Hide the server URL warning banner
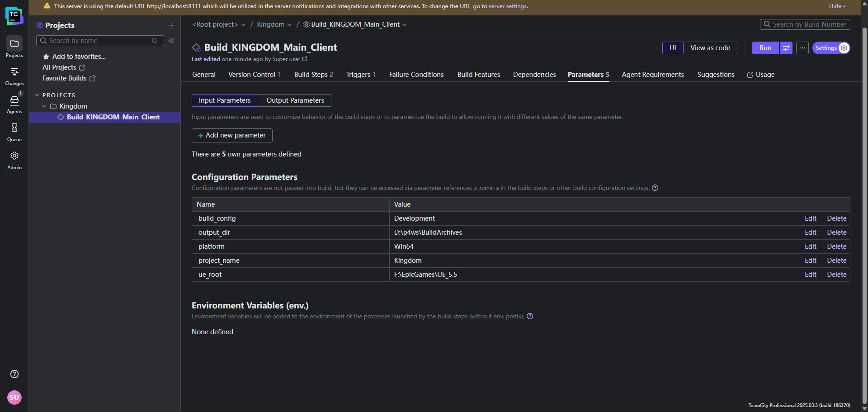The image size is (868, 412). [x=837, y=6]
